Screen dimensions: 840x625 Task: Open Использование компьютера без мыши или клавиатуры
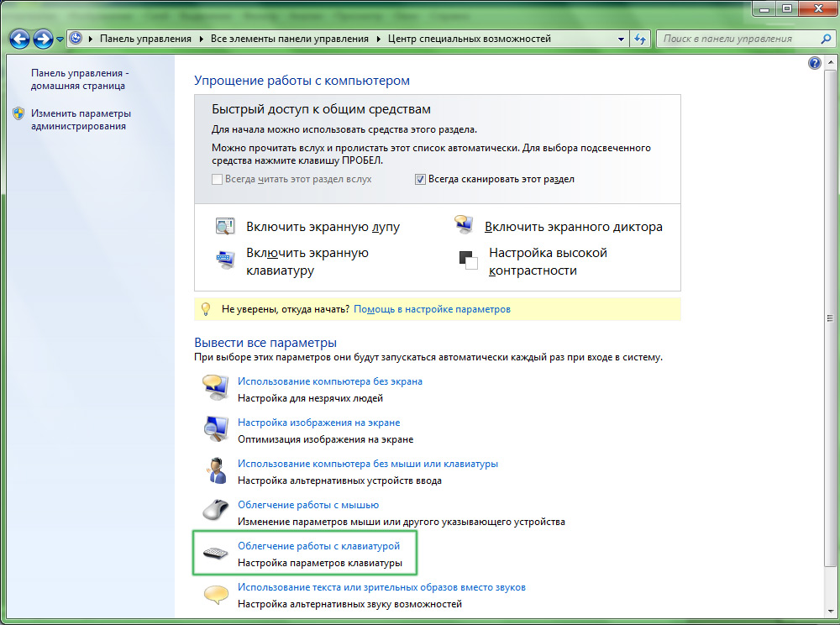click(368, 464)
